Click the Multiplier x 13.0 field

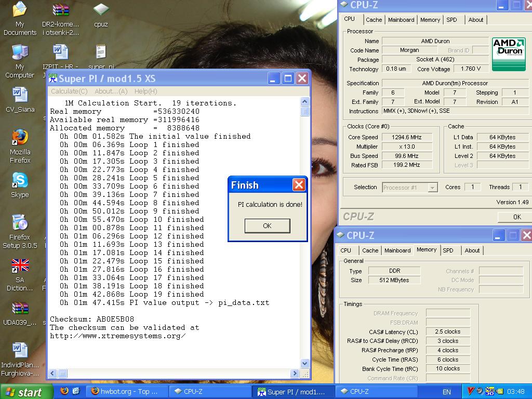(407, 147)
